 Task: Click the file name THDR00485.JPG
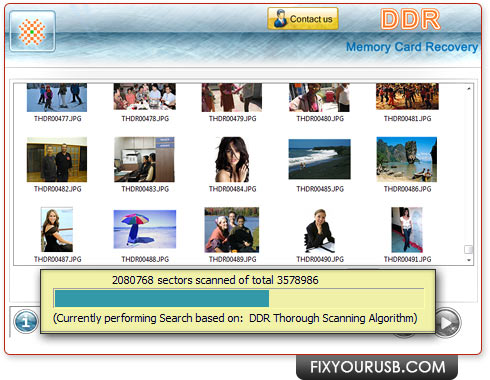coord(320,189)
